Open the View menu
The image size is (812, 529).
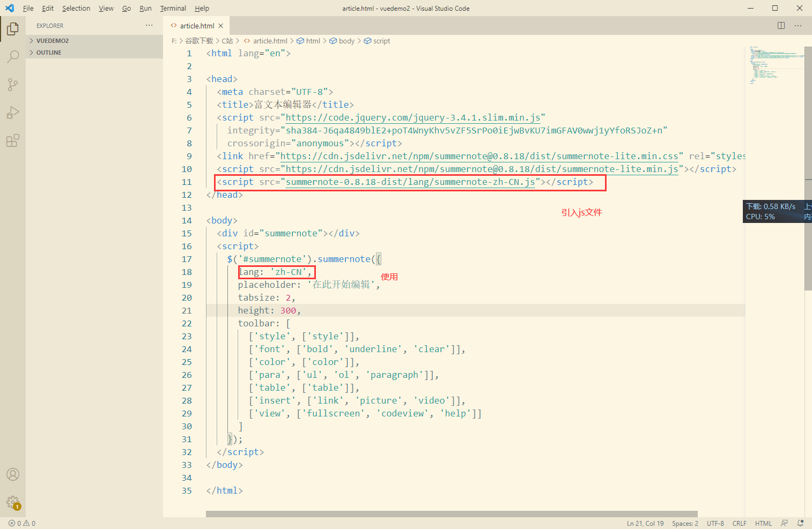tap(106, 8)
